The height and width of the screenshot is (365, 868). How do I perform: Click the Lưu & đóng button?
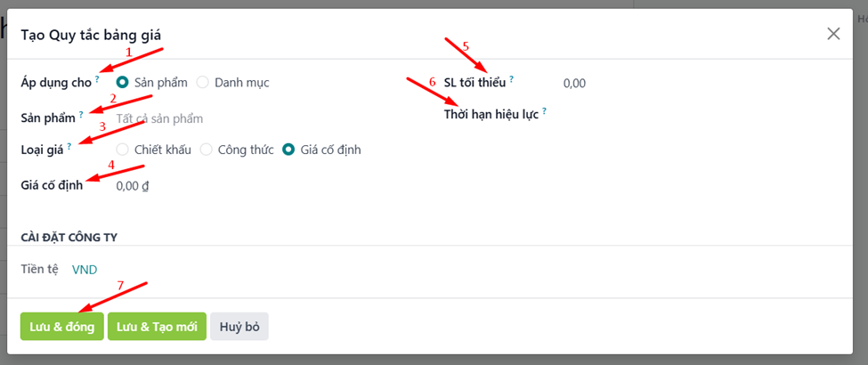point(61,326)
